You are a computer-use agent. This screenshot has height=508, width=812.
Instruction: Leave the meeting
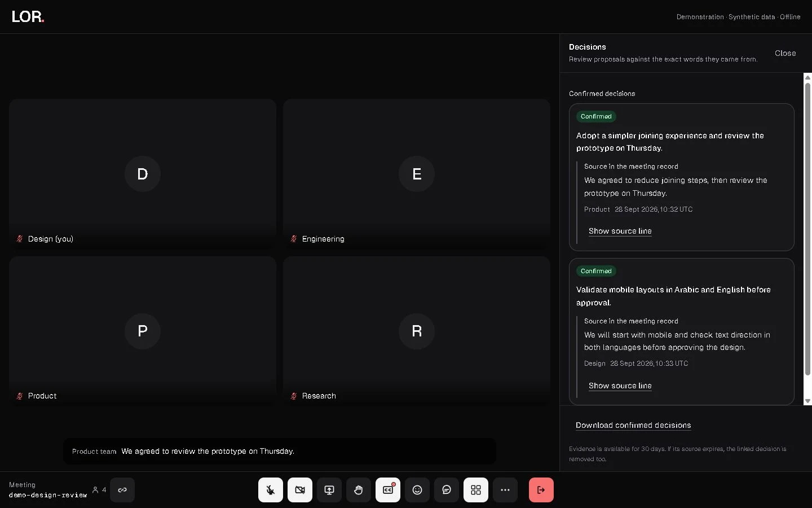541,490
